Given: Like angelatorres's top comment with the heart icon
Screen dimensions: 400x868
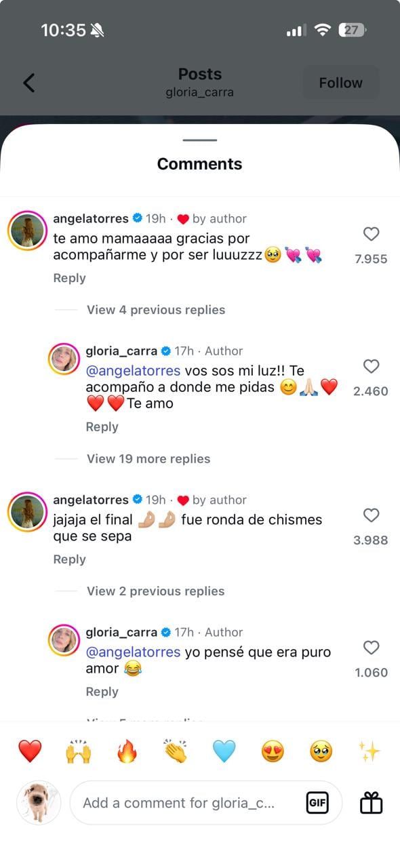Looking at the screenshot, I should point(371,234).
